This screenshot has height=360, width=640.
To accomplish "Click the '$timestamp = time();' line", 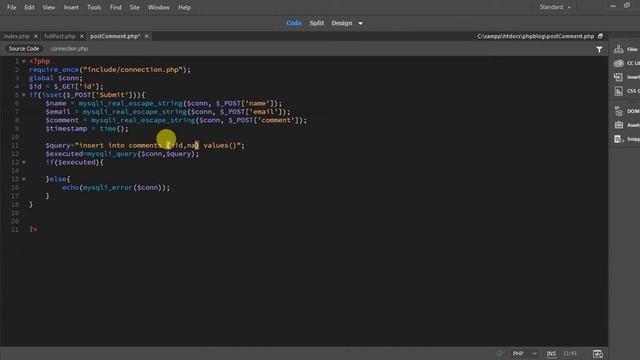I will [87, 129].
